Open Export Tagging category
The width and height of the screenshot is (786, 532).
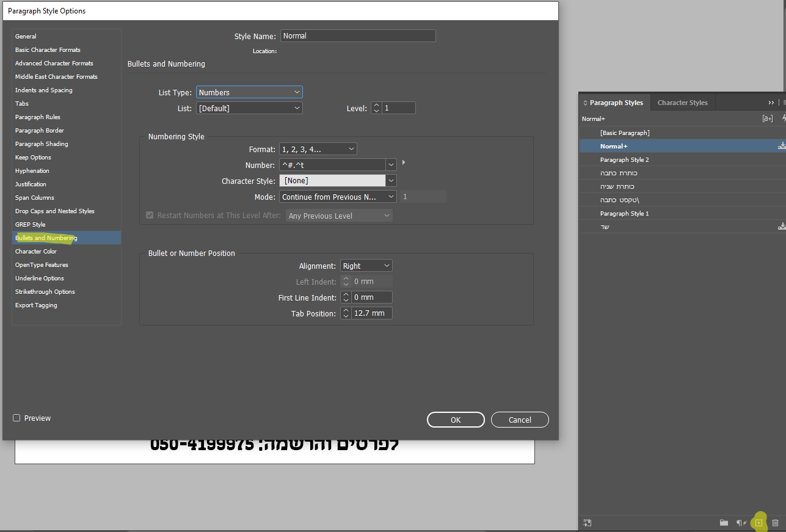click(67, 305)
